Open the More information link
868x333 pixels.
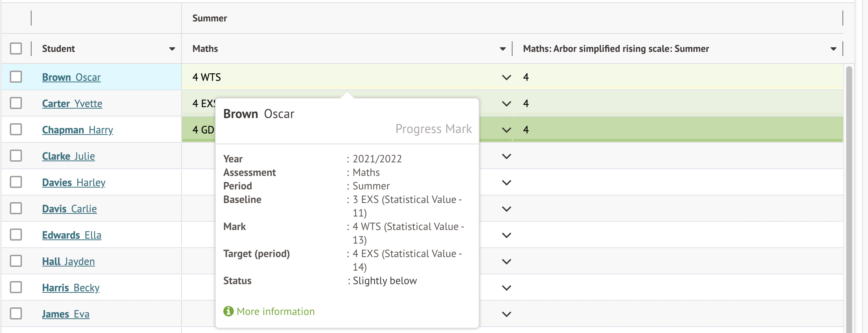[x=275, y=312]
